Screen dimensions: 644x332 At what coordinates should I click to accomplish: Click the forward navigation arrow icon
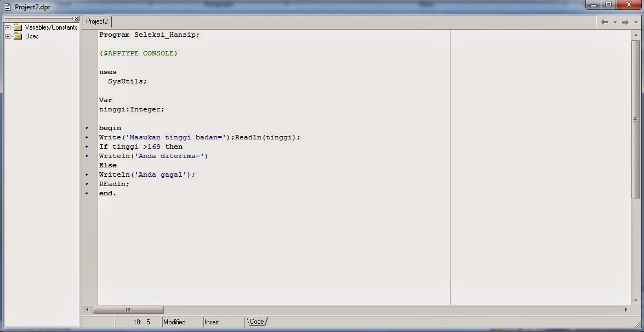pyautogui.click(x=624, y=22)
